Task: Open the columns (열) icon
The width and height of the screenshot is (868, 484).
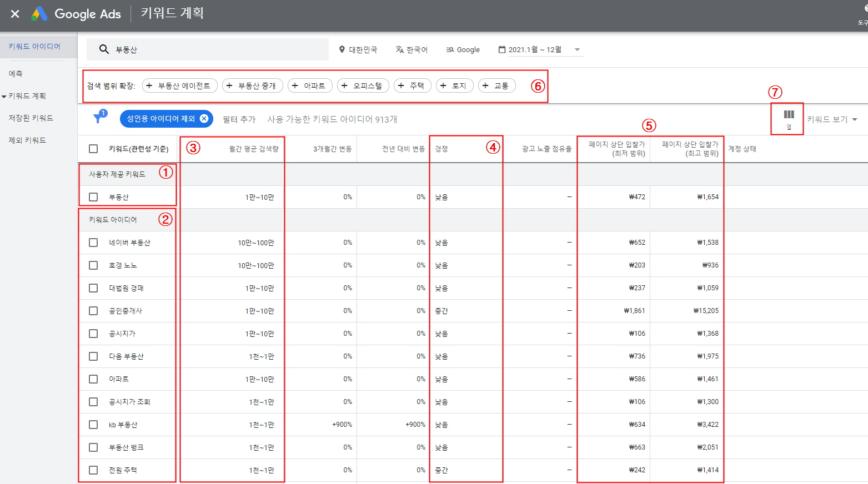Action: coord(789,119)
